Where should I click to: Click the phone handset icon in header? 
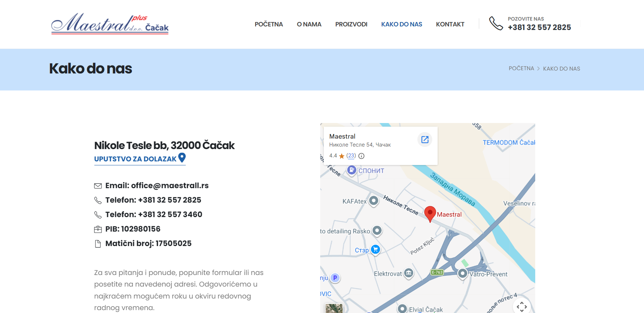click(496, 24)
